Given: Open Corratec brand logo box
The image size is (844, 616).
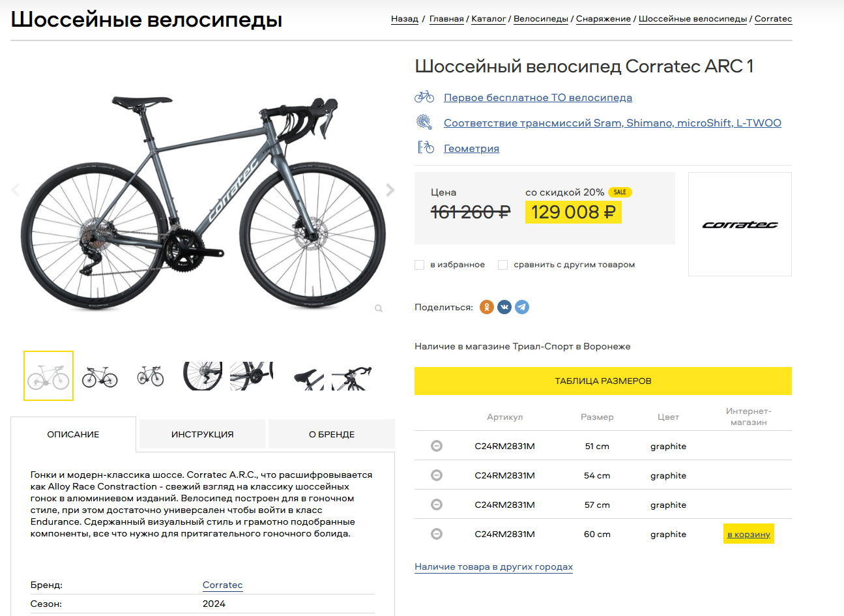Looking at the screenshot, I should tap(740, 224).
